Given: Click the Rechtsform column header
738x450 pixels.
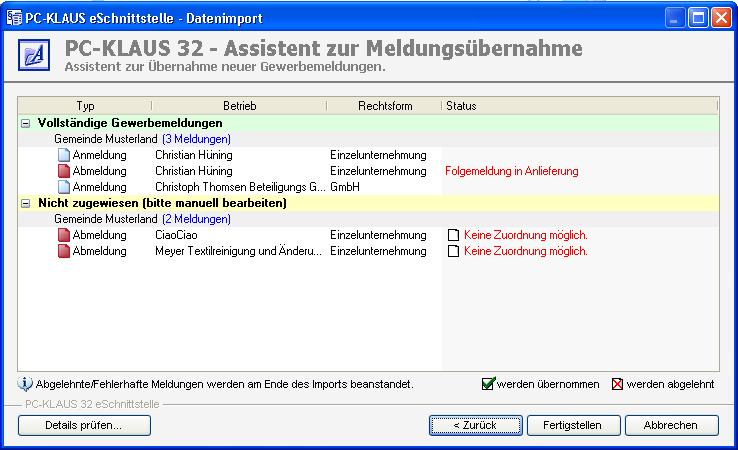Looking at the screenshot, I should point(383,106).
